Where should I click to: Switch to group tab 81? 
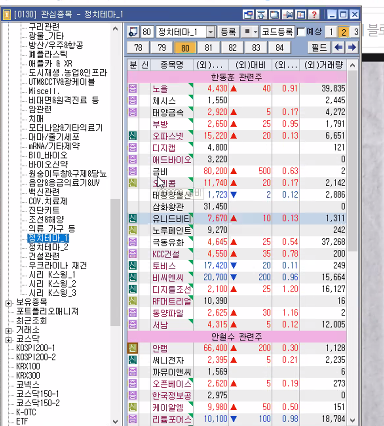pos(209,48)
